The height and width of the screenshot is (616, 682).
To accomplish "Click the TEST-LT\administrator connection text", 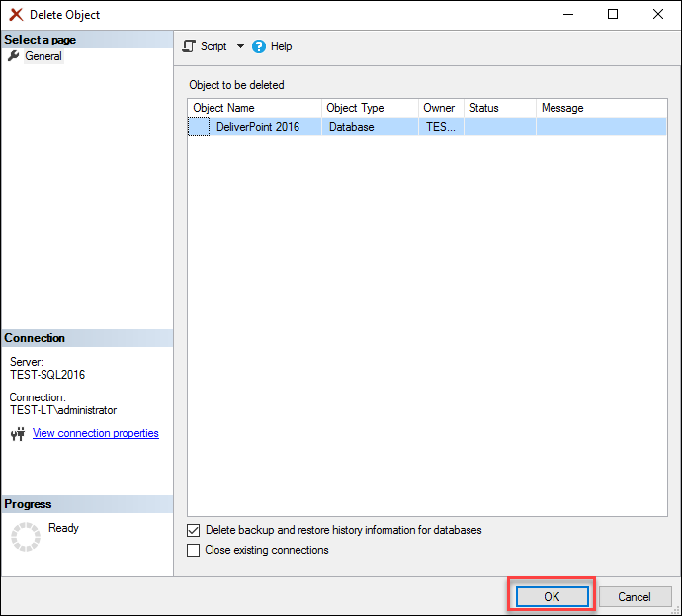I will [63, 410].
